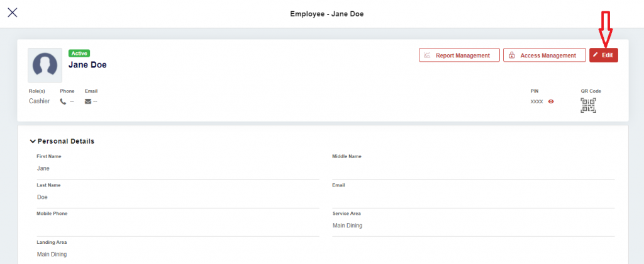Viewport: 644px width, 264px height.
Task: Click the Jane Doe name heading
Action: [87, 65]
